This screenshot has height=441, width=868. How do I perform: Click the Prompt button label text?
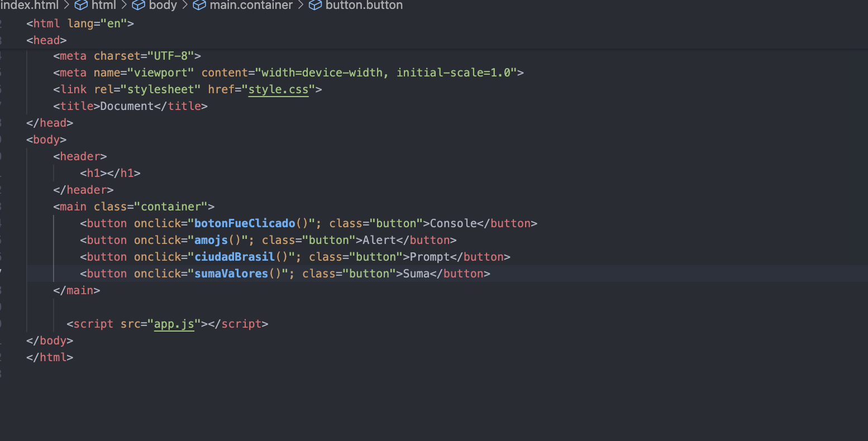(430, 257)
